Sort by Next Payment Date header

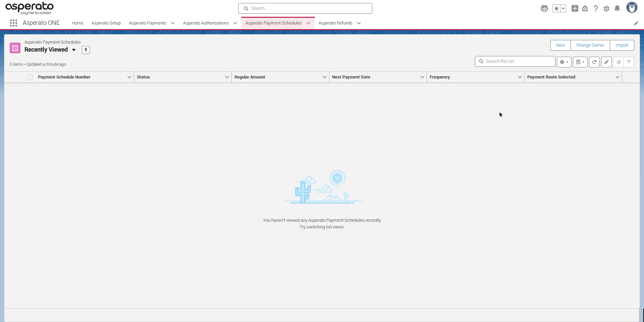(351, 77)
